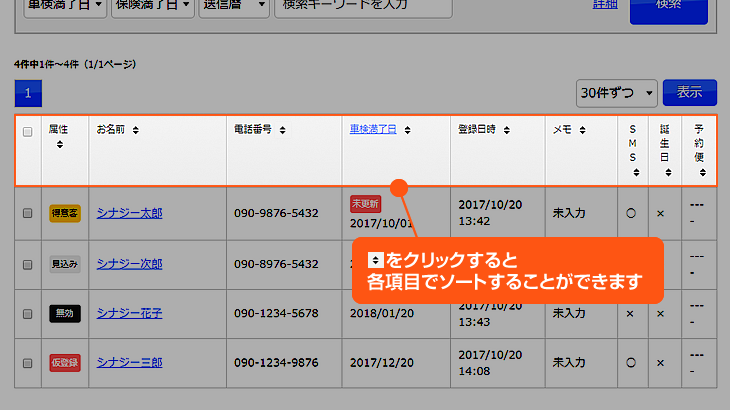Sort customers by 登録日時
The height and width of the screenshot is (410, 730).
pos(507,130)
